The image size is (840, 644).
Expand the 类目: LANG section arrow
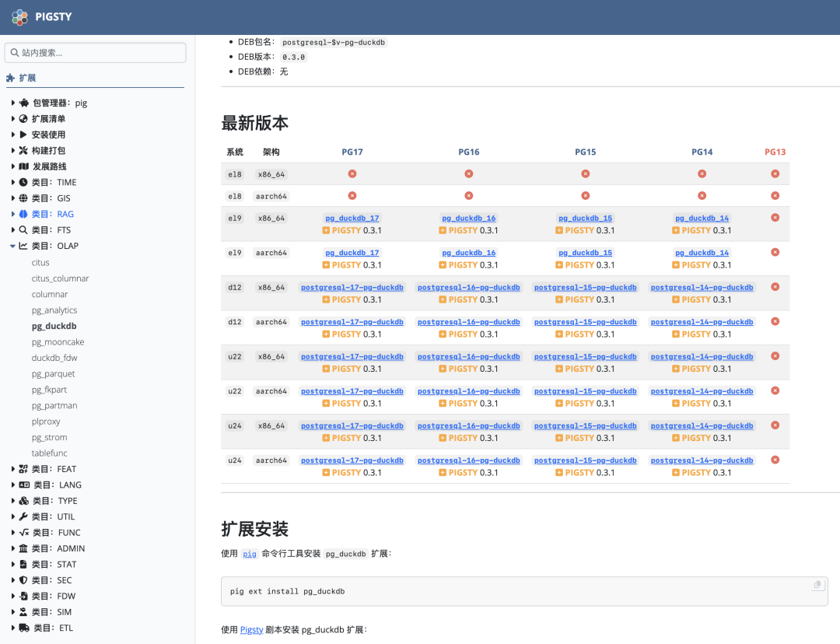13,485
